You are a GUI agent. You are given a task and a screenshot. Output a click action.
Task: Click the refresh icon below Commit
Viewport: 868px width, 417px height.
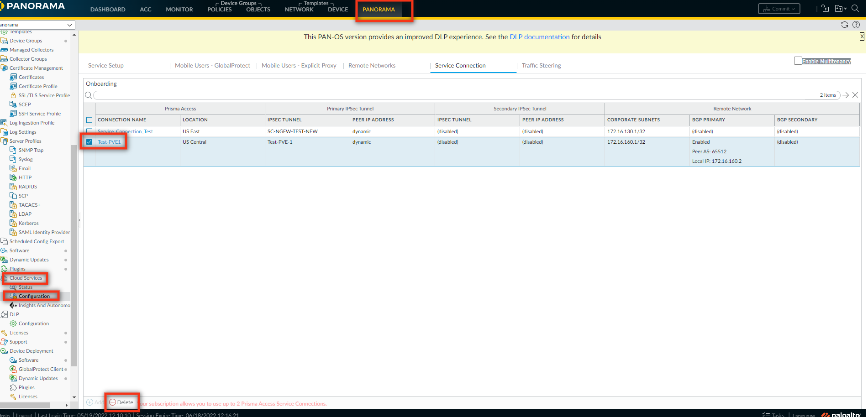tap(844, 25)
